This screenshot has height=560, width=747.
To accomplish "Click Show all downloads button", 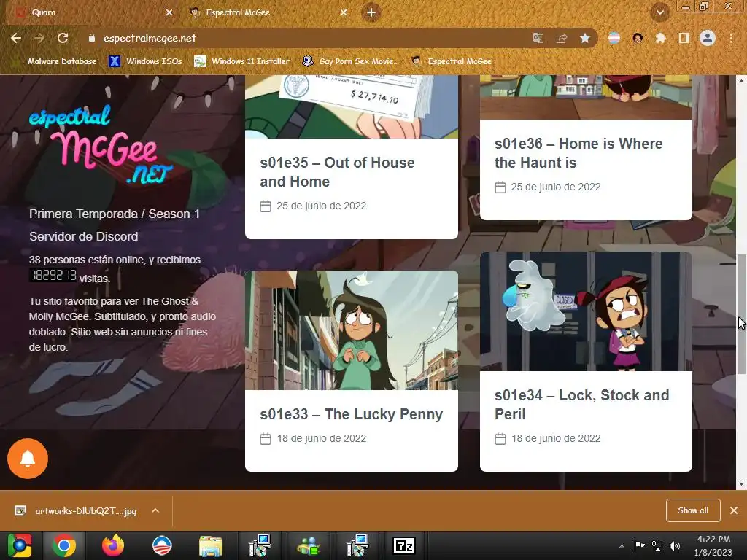I will (693, 510).
